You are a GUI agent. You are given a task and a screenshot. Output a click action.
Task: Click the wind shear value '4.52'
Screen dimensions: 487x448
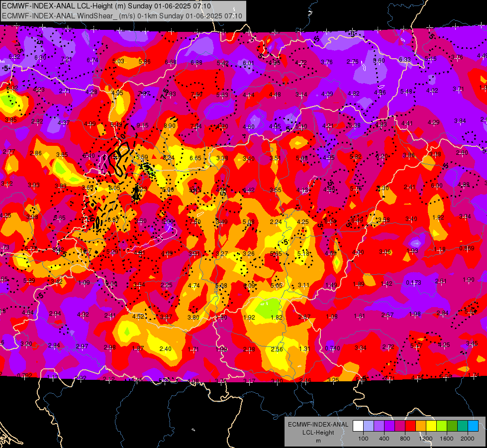pyautogui.click(x=138, y=316)
